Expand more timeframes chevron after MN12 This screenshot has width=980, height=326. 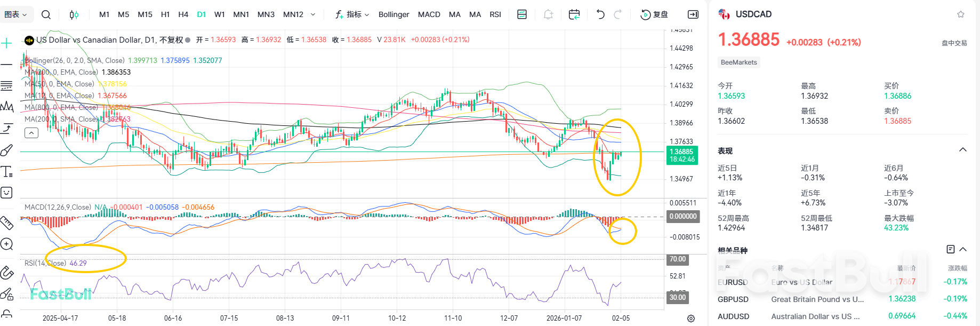click(x=313, y=14)
